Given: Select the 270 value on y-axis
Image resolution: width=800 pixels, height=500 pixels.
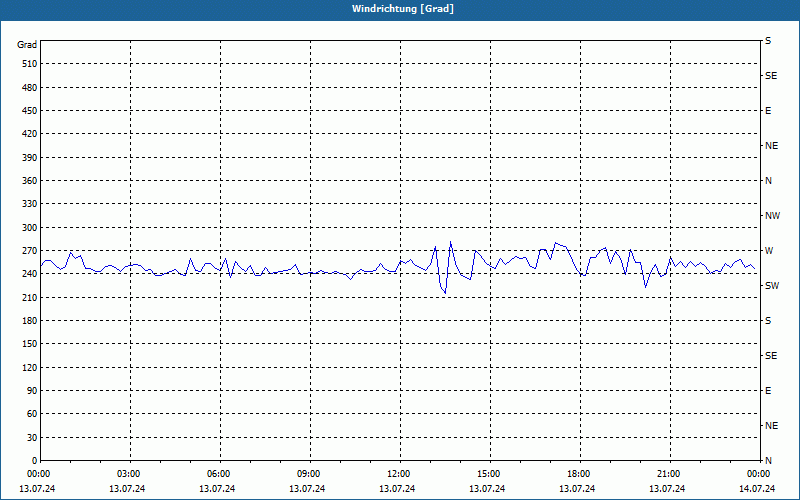Looking at the screenshot, I should pyautogui.click(x=30, y=251).
